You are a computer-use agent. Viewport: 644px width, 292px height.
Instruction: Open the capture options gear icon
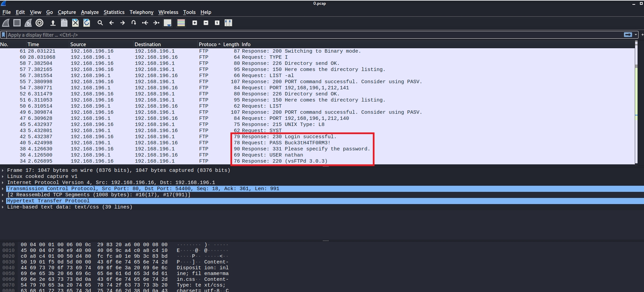[x=39, y=23]
